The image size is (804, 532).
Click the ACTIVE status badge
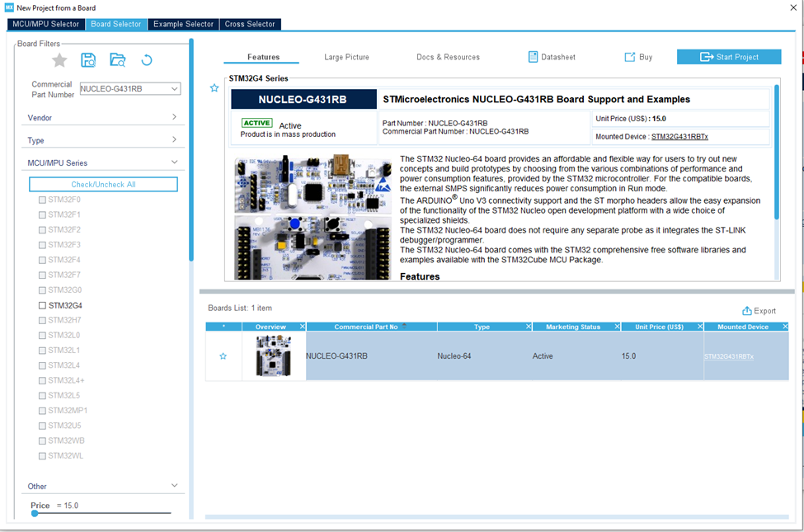point(257,123)
